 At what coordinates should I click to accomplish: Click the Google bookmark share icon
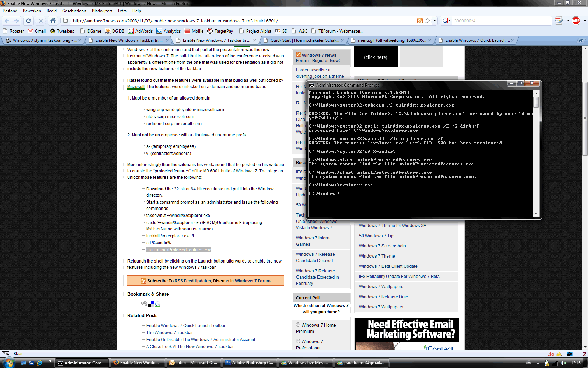(x=157, y=304)
